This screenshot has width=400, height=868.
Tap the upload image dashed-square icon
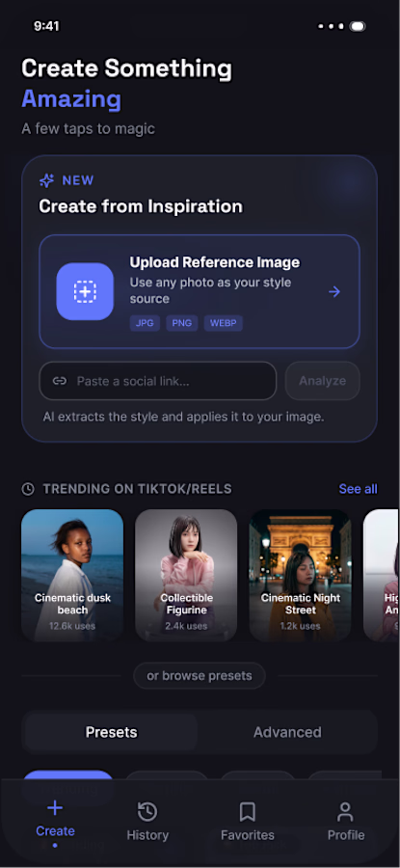85,291
